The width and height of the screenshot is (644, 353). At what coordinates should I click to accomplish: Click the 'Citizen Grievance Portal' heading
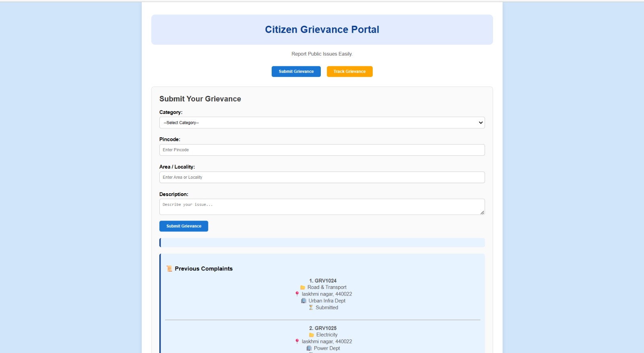pyautogui.click(x=322, y=29)
